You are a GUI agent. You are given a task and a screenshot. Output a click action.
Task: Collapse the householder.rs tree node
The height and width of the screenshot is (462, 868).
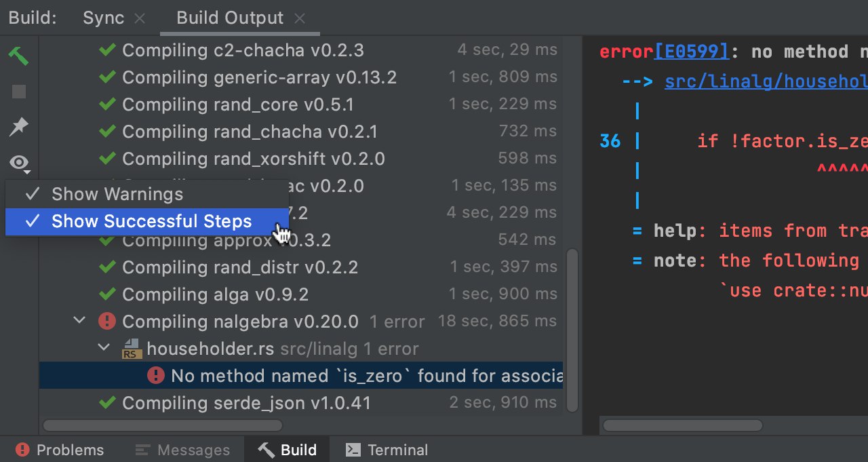click(104, 348)
